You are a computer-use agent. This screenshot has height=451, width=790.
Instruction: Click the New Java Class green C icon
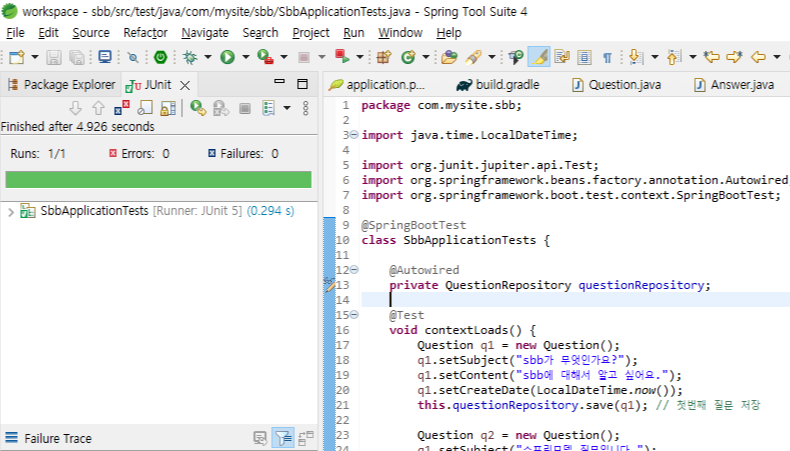[x=408, y=57]
